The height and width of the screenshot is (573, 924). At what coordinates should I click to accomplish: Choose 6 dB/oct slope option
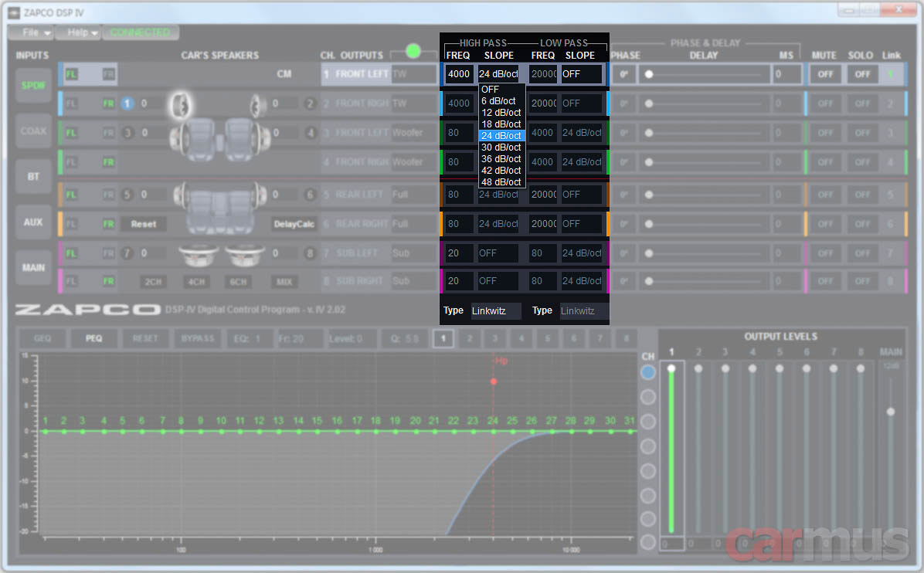click(501, 101)
